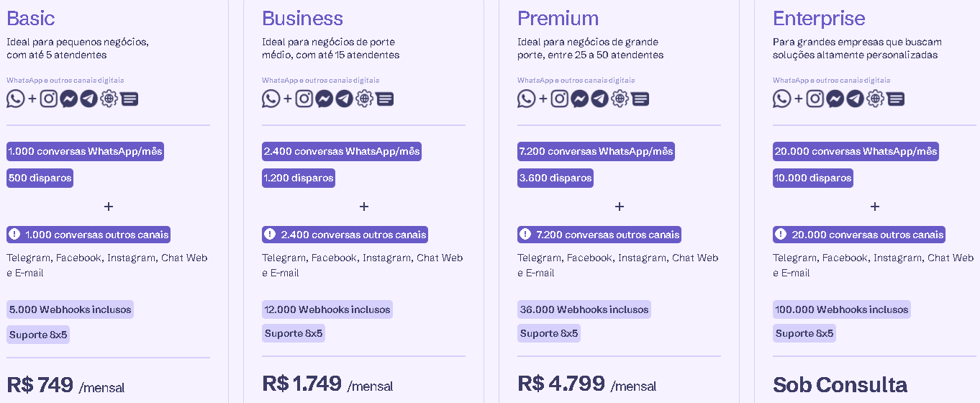Screen dimensions: 980x403
Task: Click the Telegram icon in Business plan
Action: [x=344, y=99]
